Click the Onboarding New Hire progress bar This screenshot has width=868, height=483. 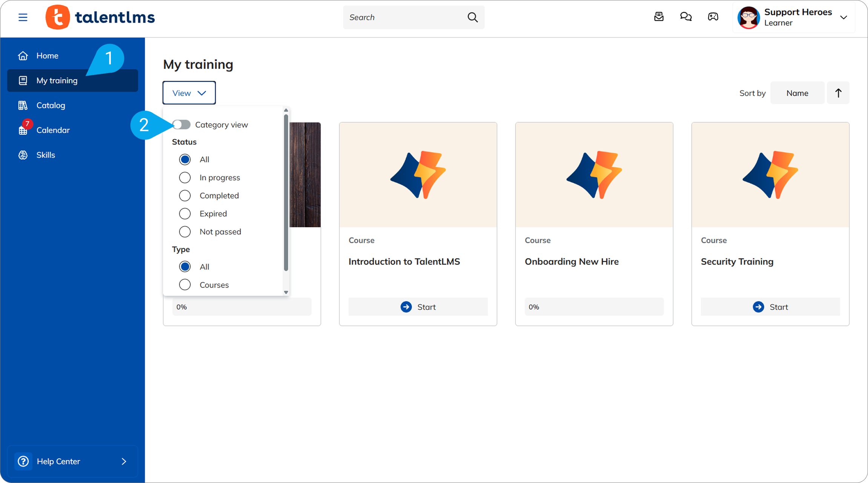[594, 307]
